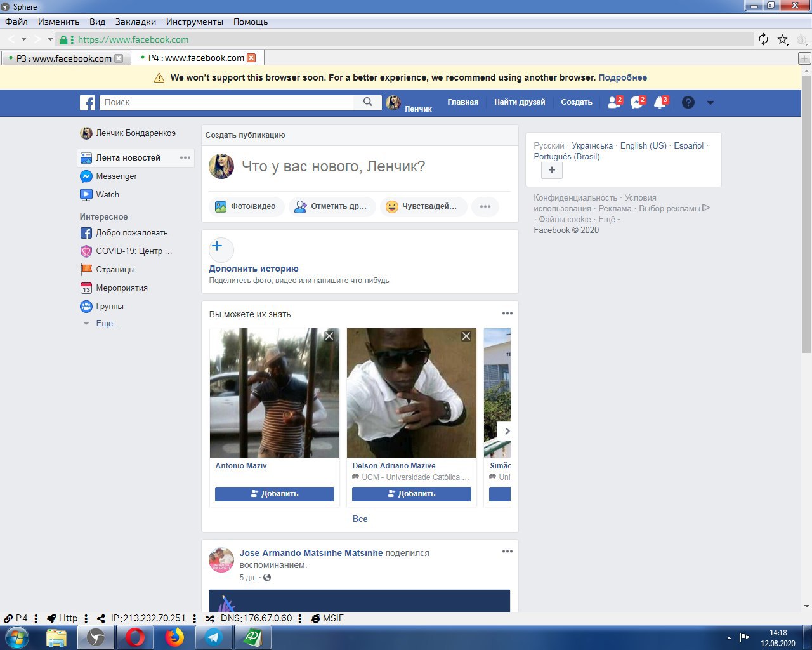Screen dimensions: 812x650
Task: Click the Поиск search field
Action: (x=226, y=102)
